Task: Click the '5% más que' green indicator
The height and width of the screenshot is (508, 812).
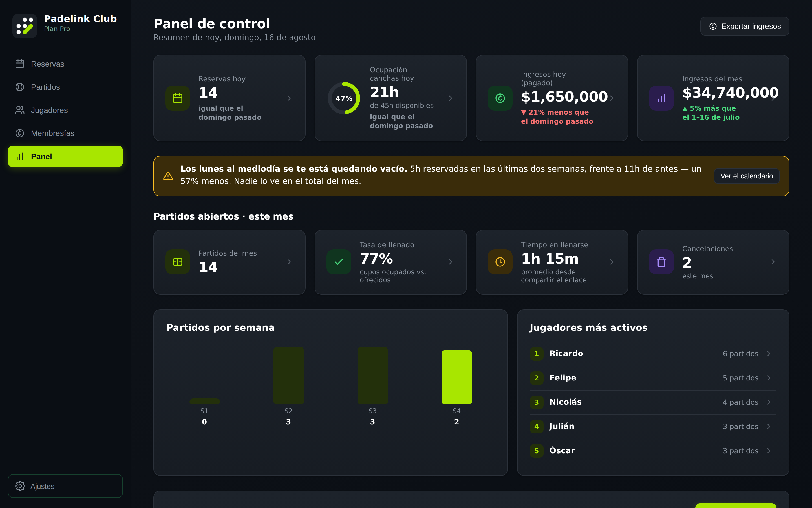Action: point(709,108)
